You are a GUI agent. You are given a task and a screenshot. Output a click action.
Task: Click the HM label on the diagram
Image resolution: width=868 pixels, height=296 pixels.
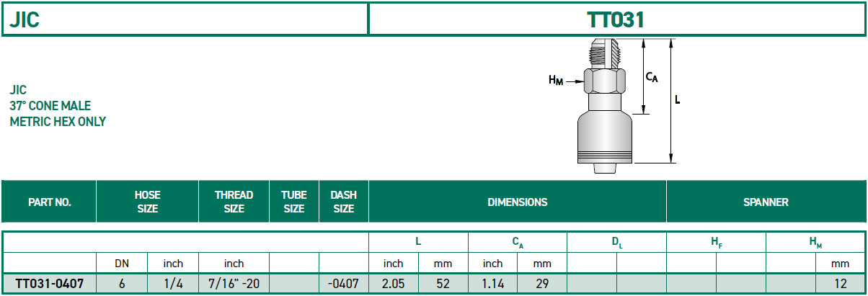[x=556, y=82]
